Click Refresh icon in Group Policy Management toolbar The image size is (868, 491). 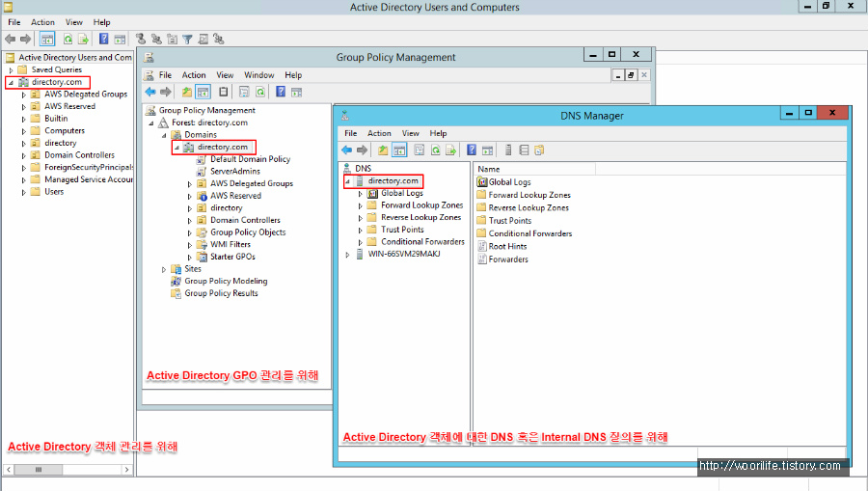click(x=260, y=92)
